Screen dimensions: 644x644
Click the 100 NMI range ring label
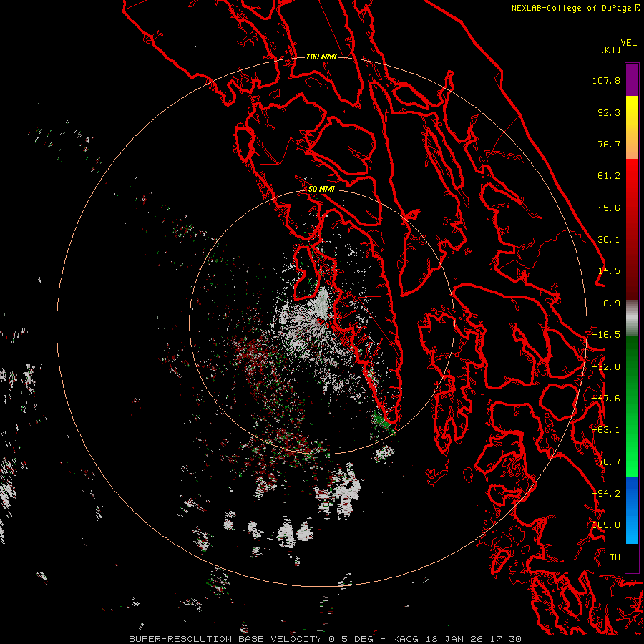coord(321,57)
